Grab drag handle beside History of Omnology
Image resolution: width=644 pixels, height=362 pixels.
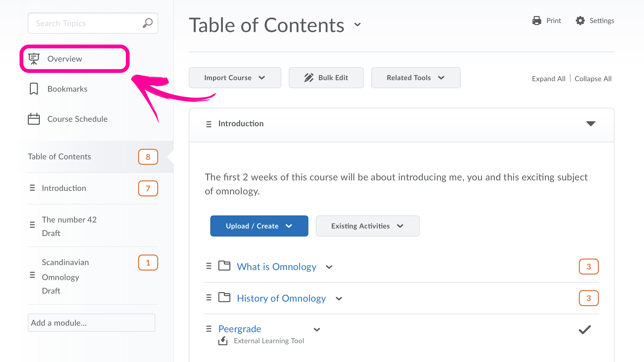point(209,298)
